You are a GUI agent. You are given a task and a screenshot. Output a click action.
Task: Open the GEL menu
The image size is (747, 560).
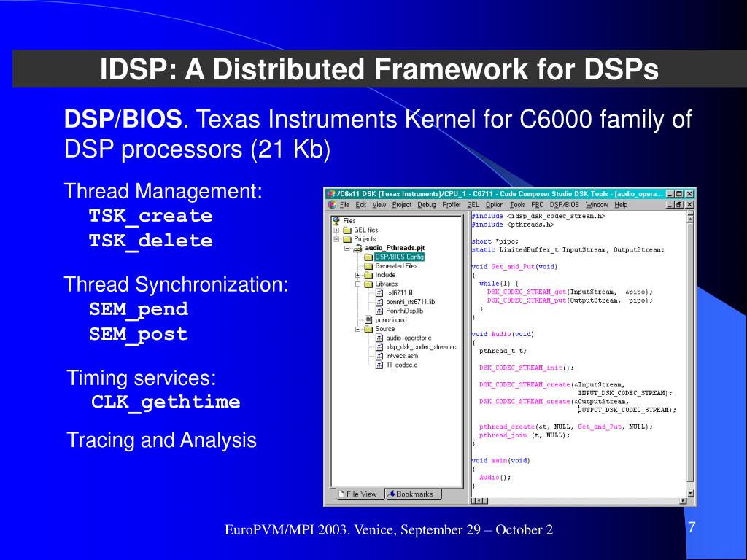473,205
